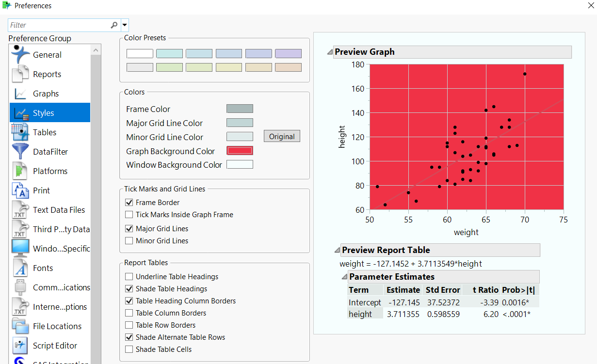The height and width of the screenshot is (364, 597).
Task: Select the Platforms preferences icon
Action: click(19, 171)
